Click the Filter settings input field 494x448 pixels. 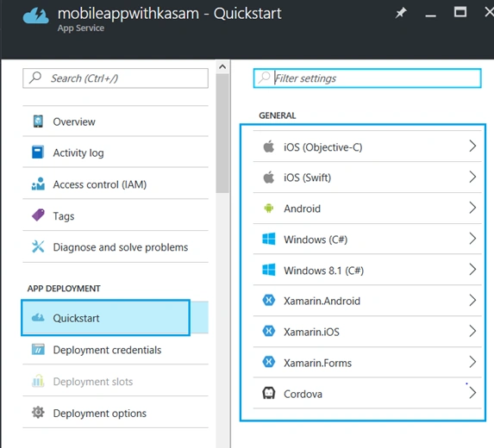(367, 78)
